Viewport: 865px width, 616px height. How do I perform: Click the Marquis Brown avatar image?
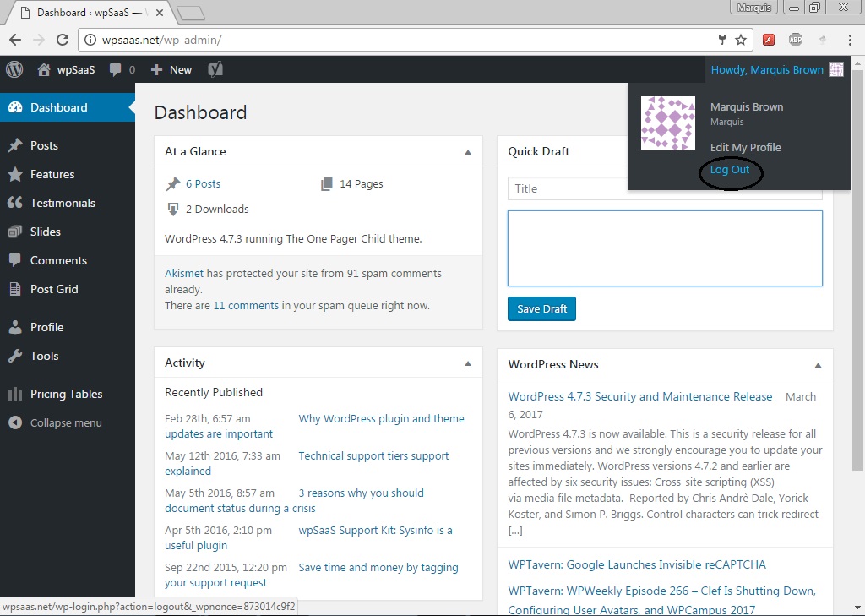(668, 123)
